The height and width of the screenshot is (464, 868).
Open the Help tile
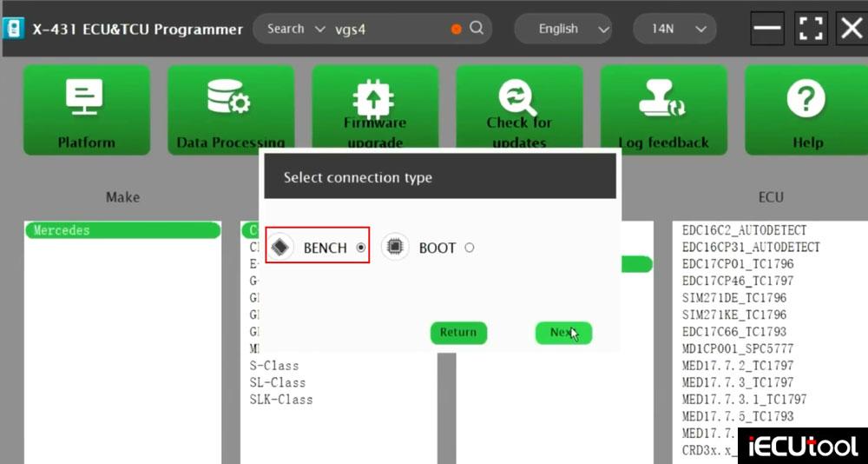(807, 110)
